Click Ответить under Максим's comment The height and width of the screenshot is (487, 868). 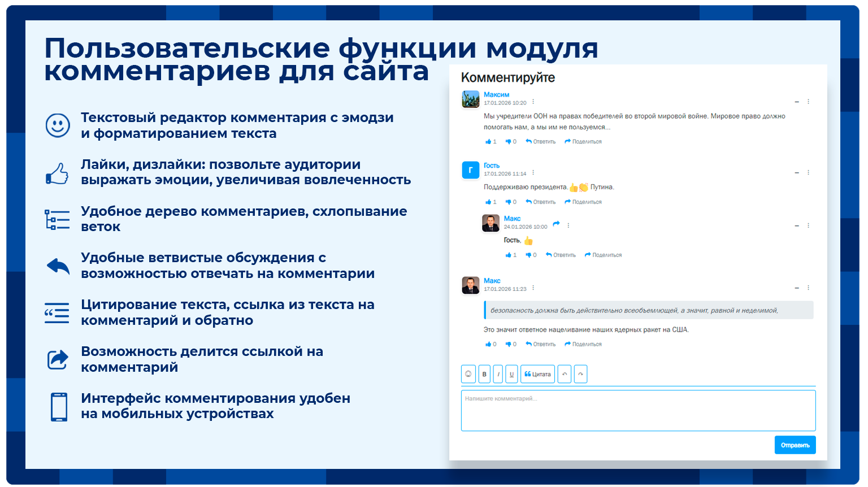[x=544, y=141]
